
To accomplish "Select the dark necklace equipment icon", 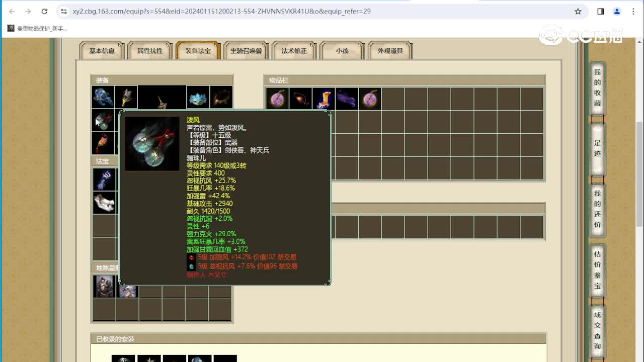I will 221,97.
